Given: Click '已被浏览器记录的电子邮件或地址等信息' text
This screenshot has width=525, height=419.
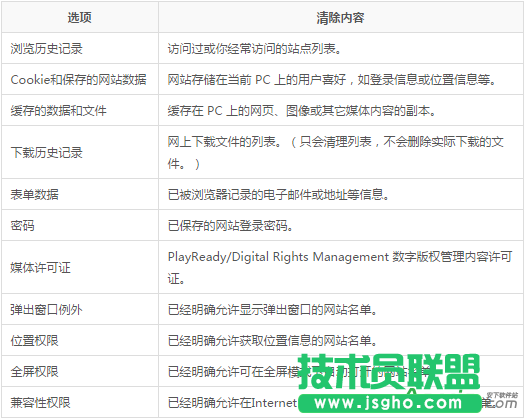Looking at the screenshot, I should pyautogui.click(x=278, y=194).
